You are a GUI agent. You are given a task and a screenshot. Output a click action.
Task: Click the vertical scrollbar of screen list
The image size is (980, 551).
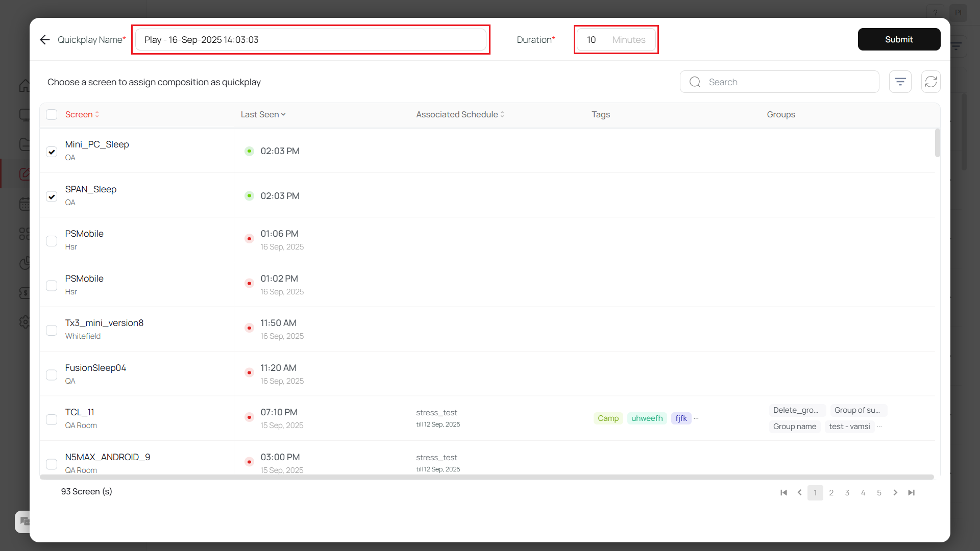click(x=937, y=143)
